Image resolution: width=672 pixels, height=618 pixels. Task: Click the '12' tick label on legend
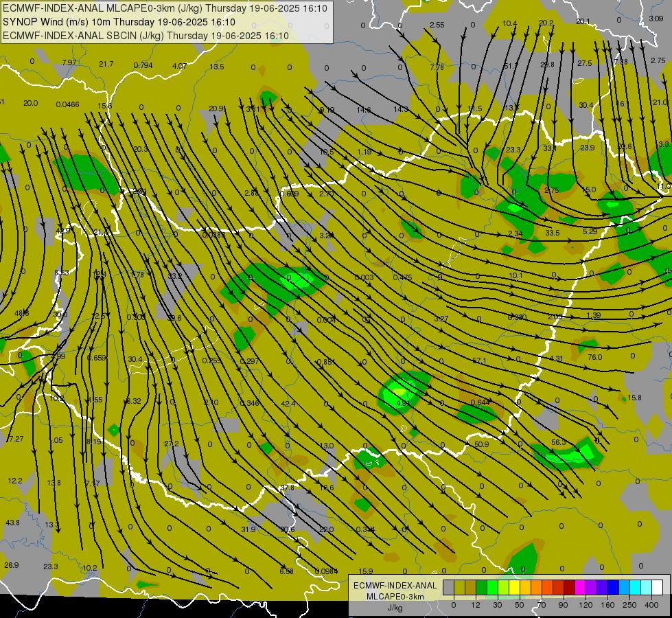[476, 605]
